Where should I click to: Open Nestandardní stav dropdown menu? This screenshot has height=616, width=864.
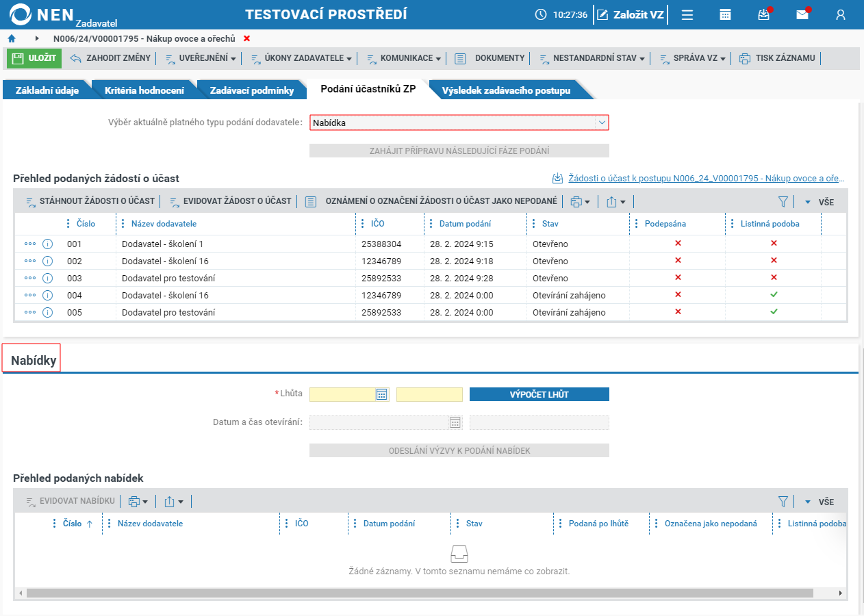[x=592, y=58]
